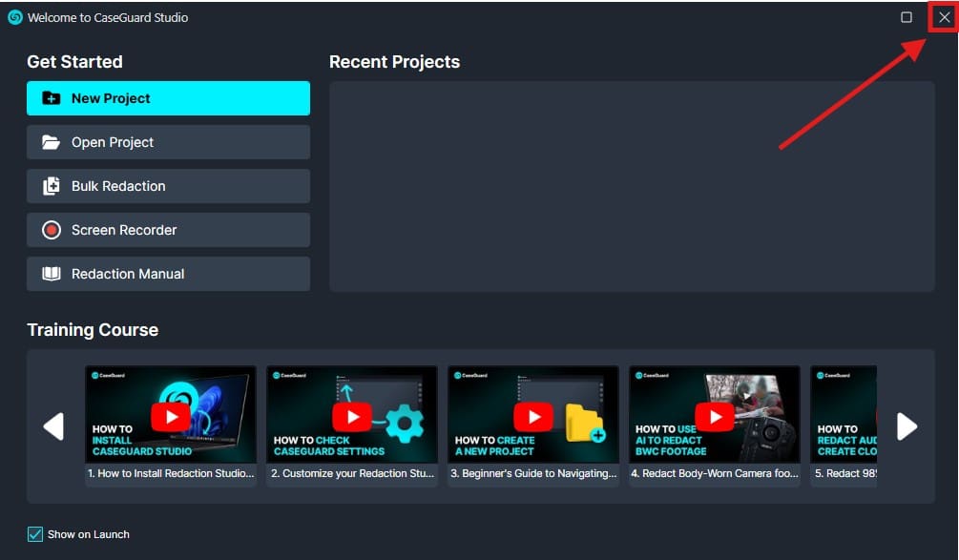The image size is (959, 560).
Task: Start a New Project
Action: [168, 98]
